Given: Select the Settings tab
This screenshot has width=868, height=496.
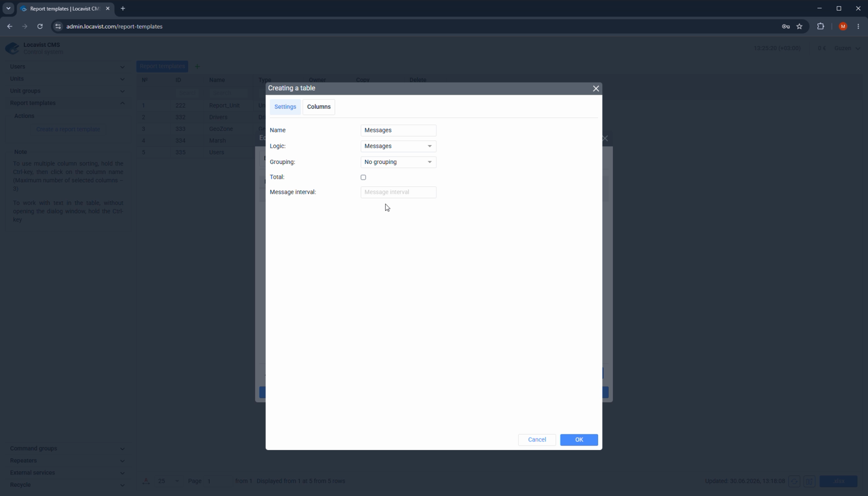Looking at the screenshot, I should click(285, 107).
